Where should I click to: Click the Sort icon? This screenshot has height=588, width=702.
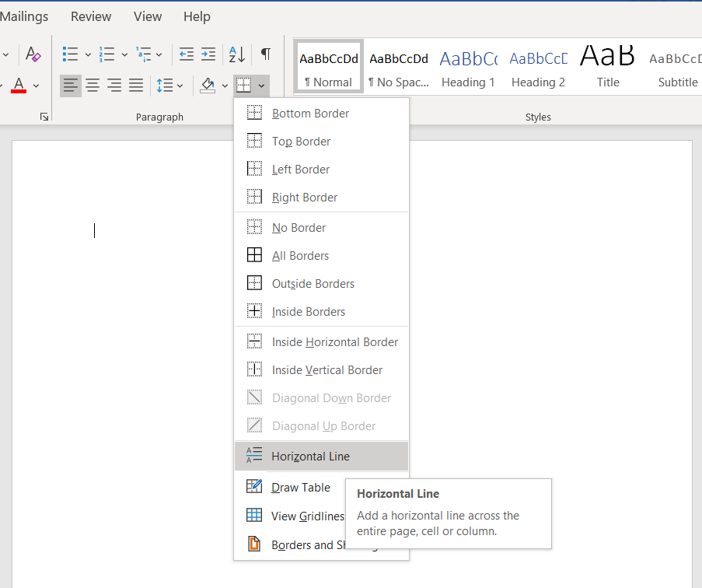(x=236, y=54)
